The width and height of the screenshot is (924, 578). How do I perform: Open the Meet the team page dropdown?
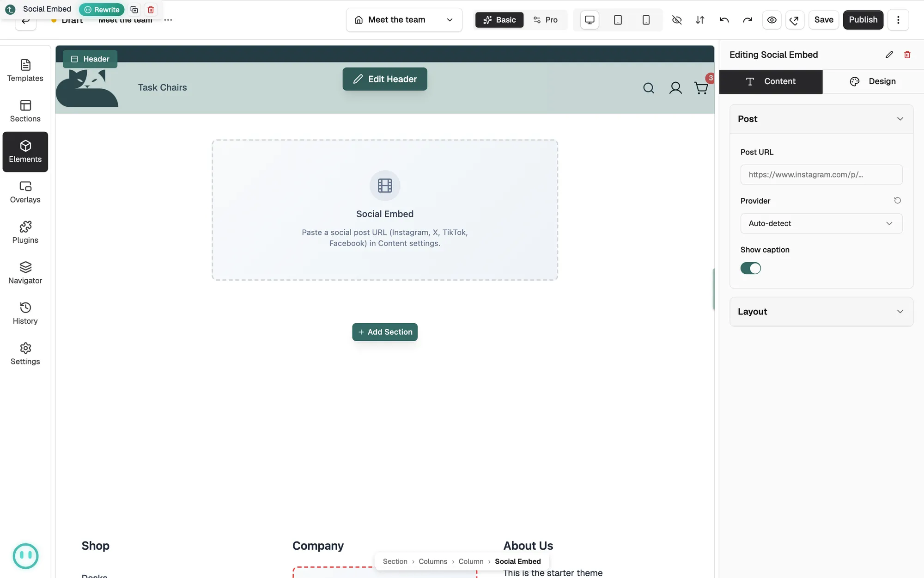click(x=404, y=20)
